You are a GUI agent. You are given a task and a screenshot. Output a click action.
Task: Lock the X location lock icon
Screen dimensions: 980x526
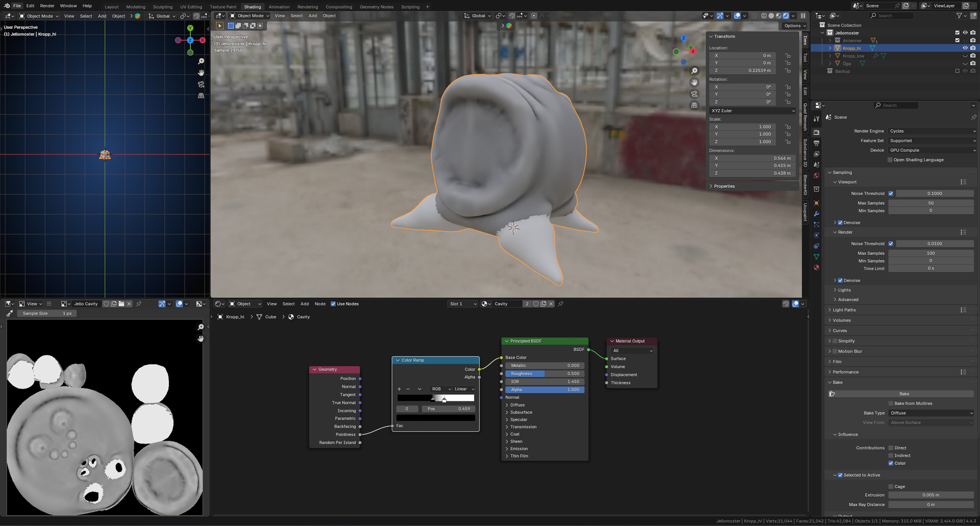tap(788, 56)
